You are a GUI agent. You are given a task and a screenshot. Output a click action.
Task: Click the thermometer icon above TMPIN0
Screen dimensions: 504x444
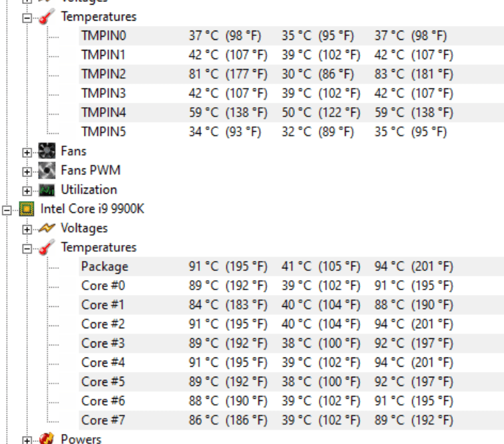click(x=47, y=17)
